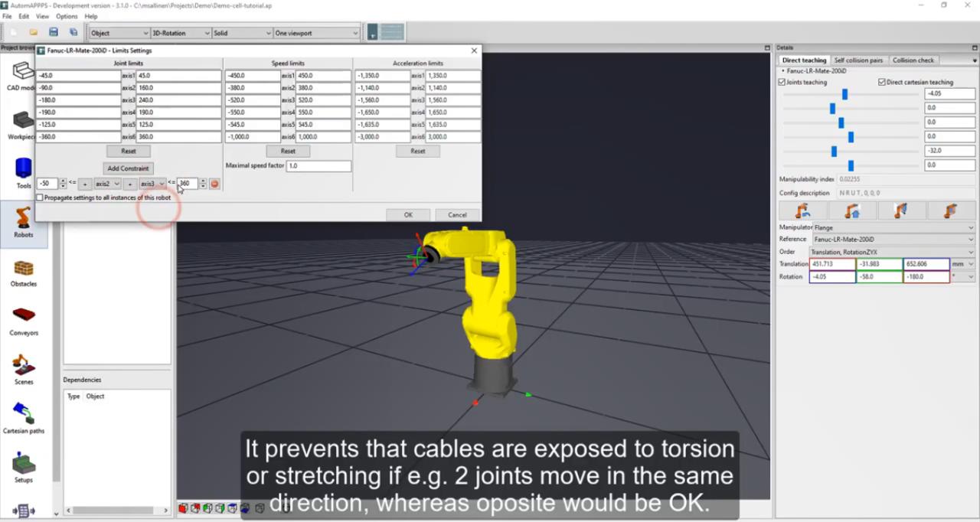The width and height of the screenshot is (980, 522).
Task: Open the Options menu
Action: click(67, 16)
